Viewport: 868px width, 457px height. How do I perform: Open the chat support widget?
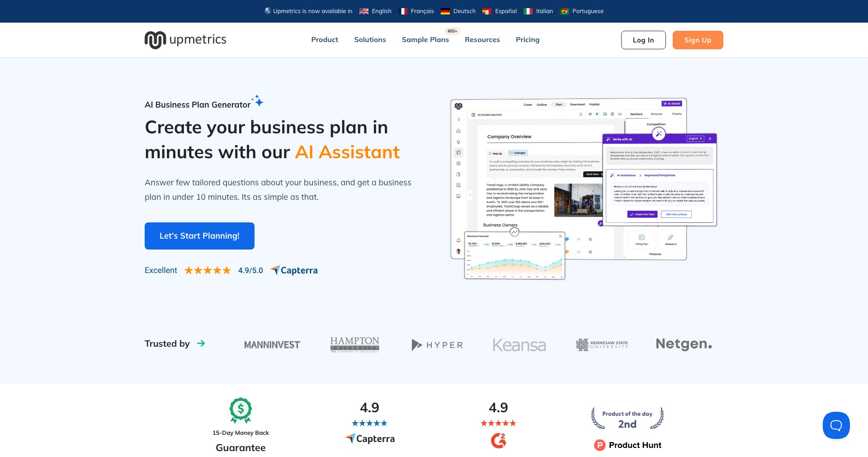[836, 425]
